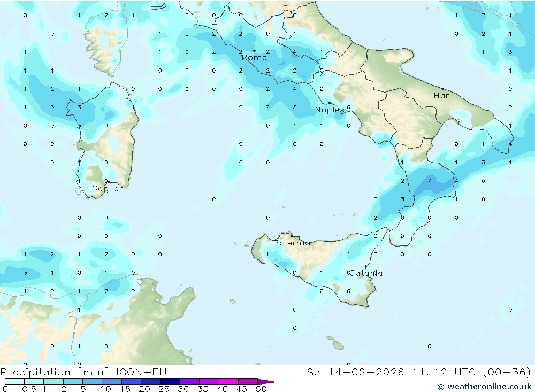Image resolution: width=535 pixels, height=392 pixels.
Task: Select the 25–30 mm legend color swatch
Action: point(170,381)
